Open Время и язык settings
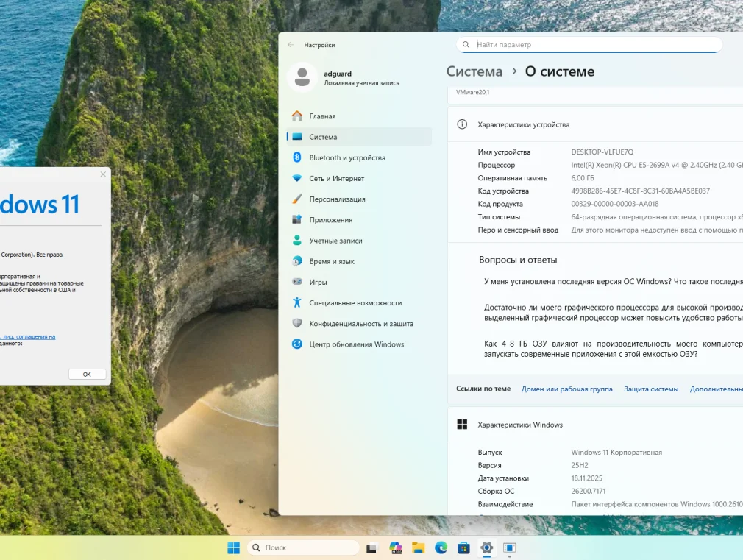 pos(331,261)
